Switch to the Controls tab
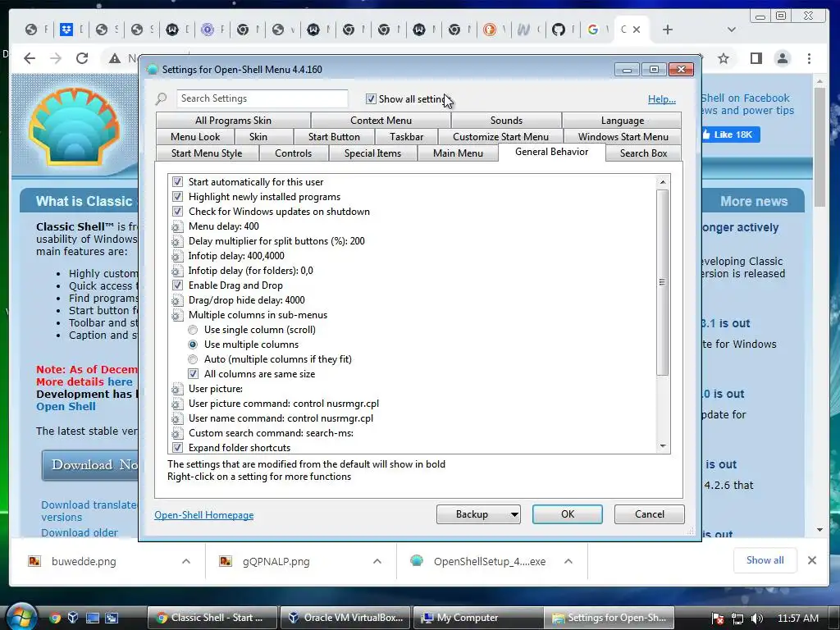 pos(294,153)
